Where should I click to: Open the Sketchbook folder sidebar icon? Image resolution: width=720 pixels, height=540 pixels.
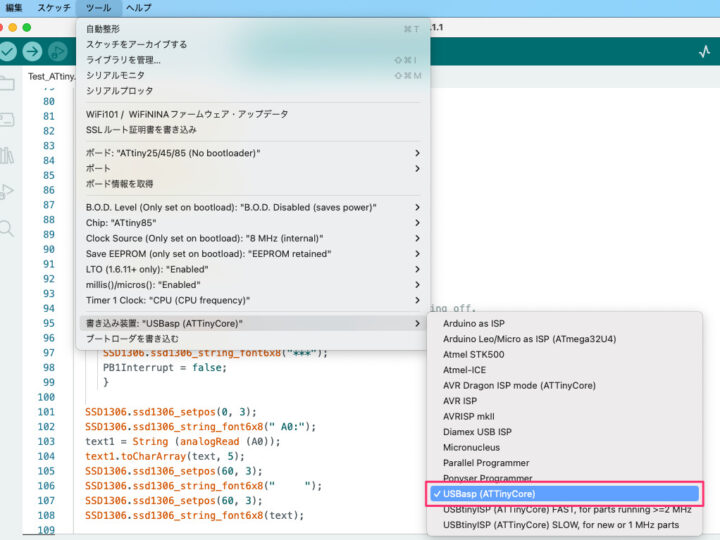pos(8,84)
